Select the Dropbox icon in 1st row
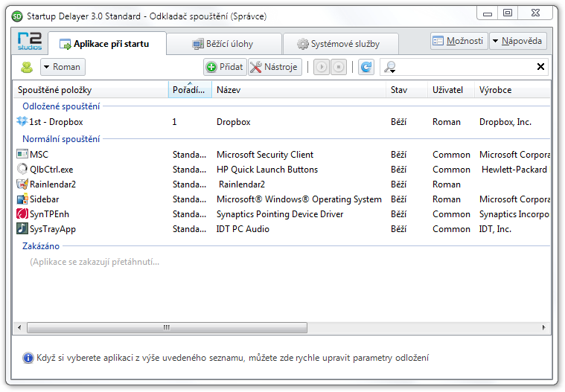565x392 pixels. 22,122
